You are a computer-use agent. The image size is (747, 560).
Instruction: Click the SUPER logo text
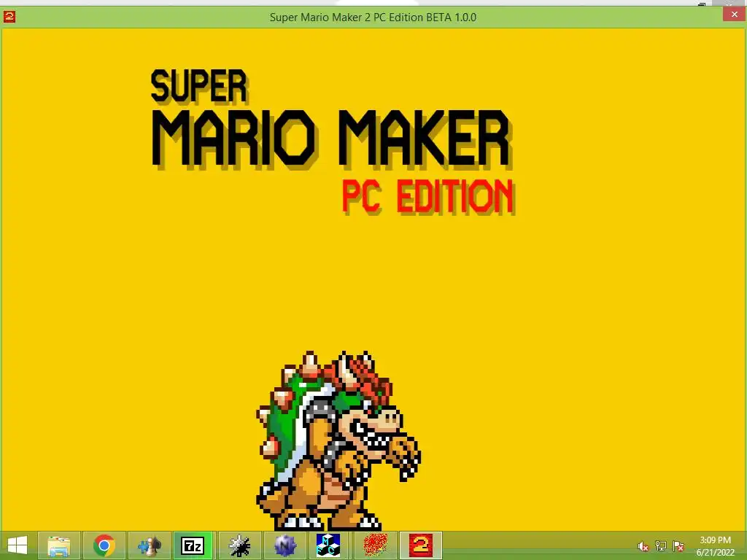199,86
